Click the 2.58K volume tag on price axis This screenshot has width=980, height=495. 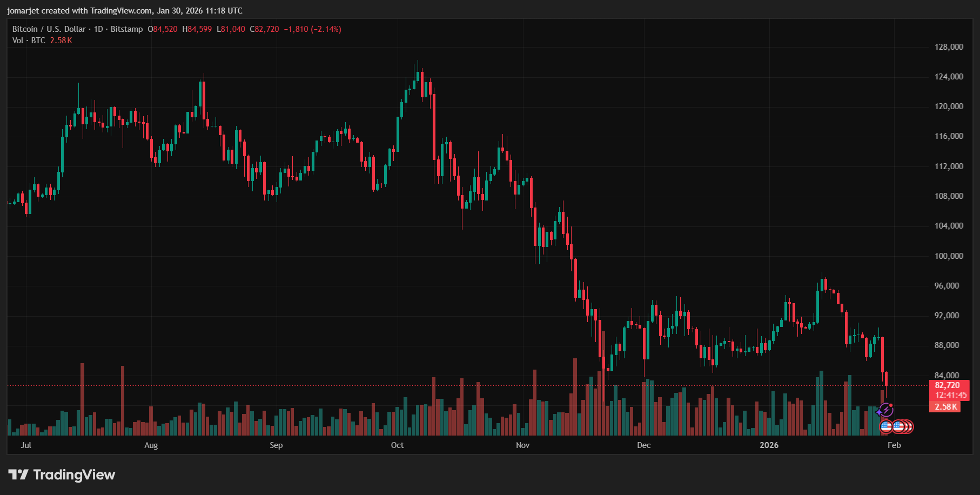point(945,407)
